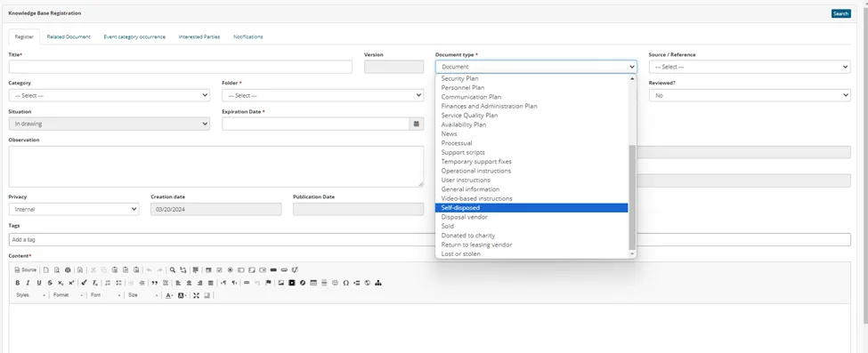Click the Source button in editor toolbar
The height and width of the screenshot is (353, 868).
(26, 270)
